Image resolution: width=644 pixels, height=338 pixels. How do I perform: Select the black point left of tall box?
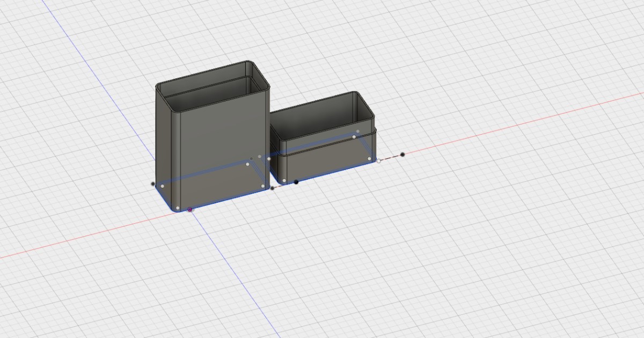pos(152,183)
